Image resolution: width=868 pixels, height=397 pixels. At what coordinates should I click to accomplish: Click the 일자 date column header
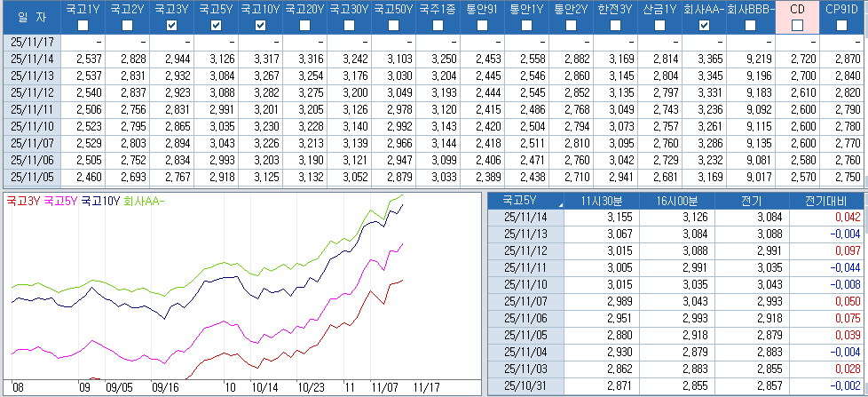click(30, 18)
